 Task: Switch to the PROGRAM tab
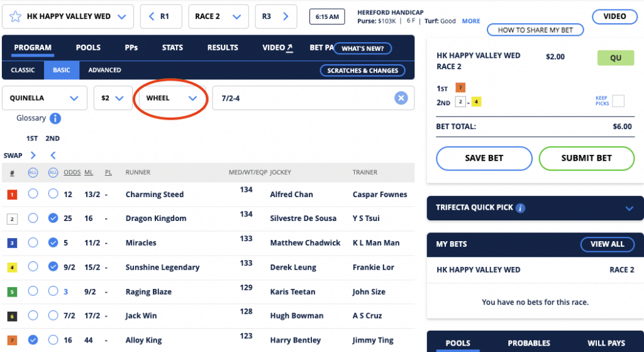coord(33,48)
